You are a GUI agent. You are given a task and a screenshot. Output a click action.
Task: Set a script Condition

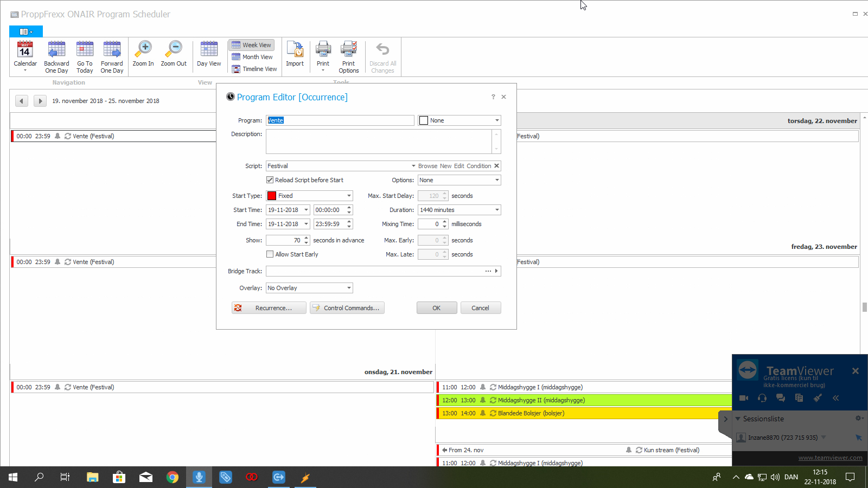[x=479, y=166]
